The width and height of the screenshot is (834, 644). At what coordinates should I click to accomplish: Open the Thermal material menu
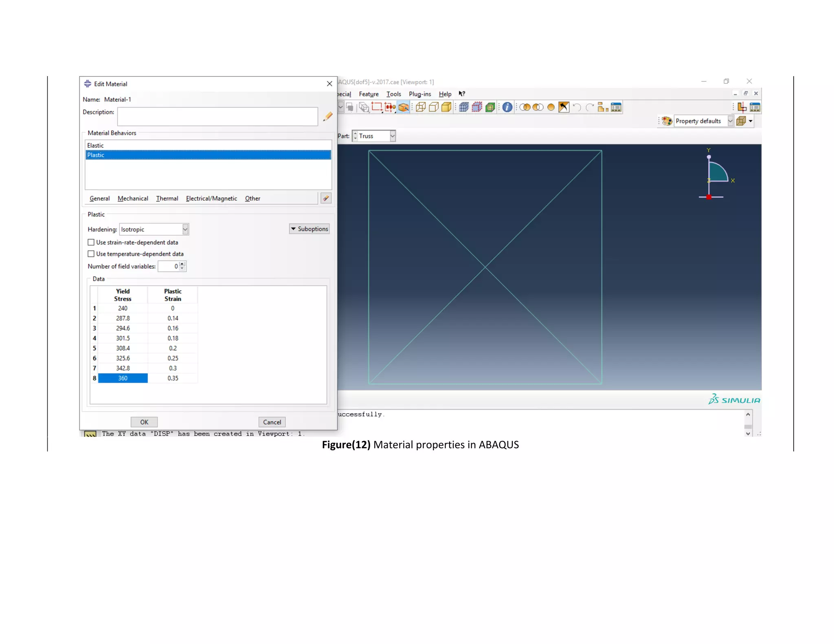tap(167, 198)
